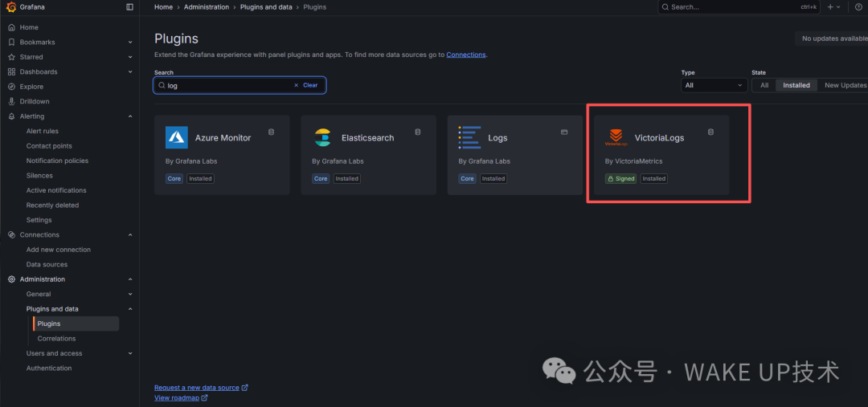
Task: Collapse the Plugins and data chevron
Action: click(x=130, y=309)
